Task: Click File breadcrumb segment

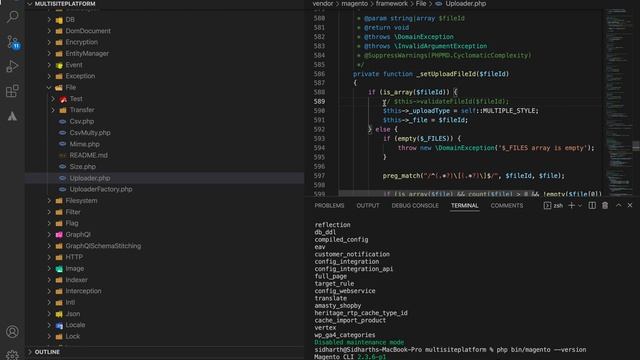Action: coord(421,4)
